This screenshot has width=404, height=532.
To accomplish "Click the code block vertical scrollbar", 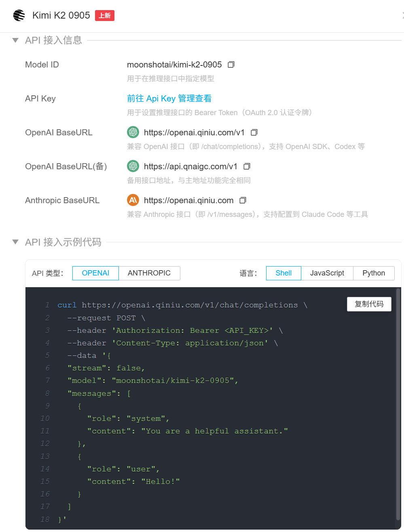I will (x=398, y=404).
